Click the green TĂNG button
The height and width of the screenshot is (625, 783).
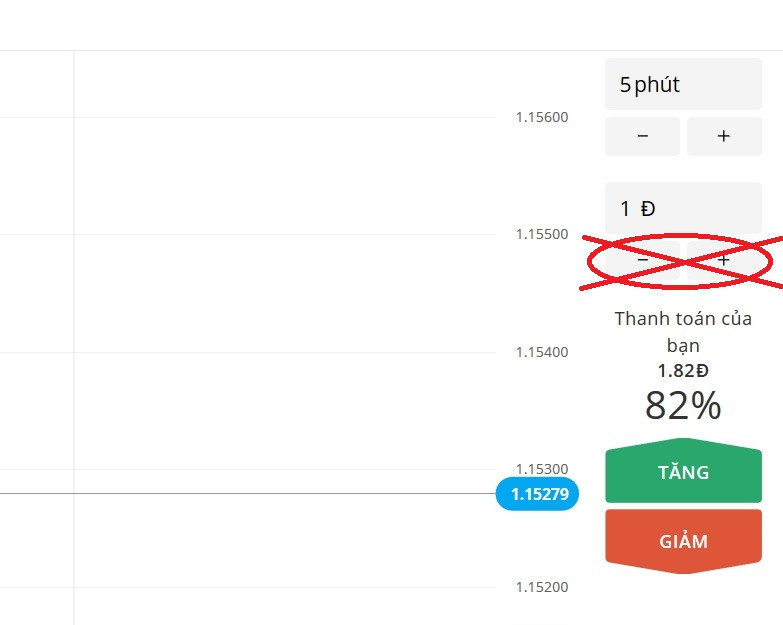[683, 471]
